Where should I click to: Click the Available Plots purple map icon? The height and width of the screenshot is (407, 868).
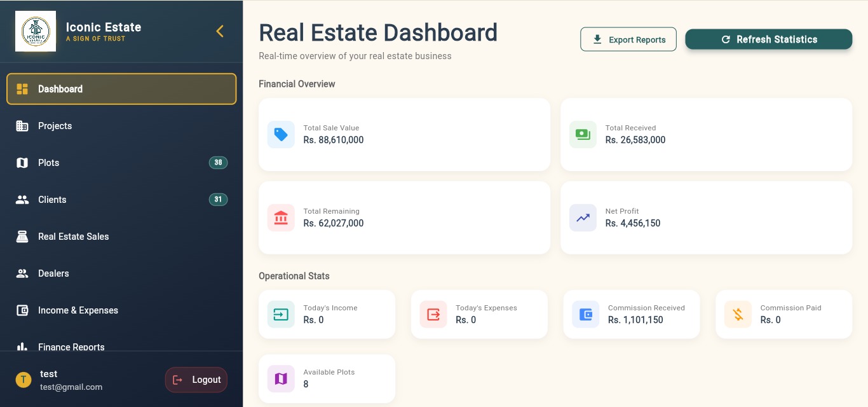[281, 378]
